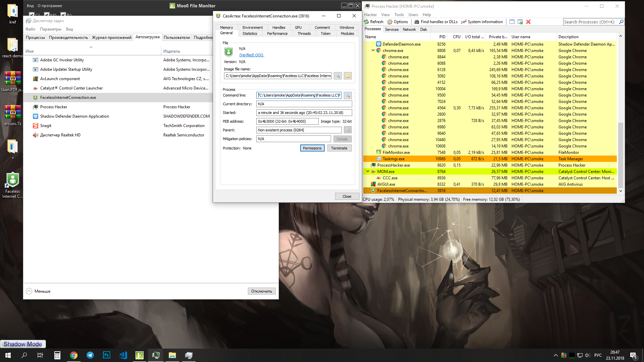644x362 pixels.
Task: Open the System information graph icon
Action: click(464, 22)
